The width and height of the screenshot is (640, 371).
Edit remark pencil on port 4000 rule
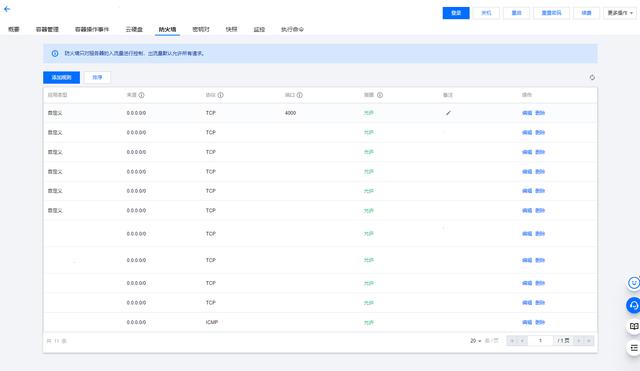click(448, 113)
